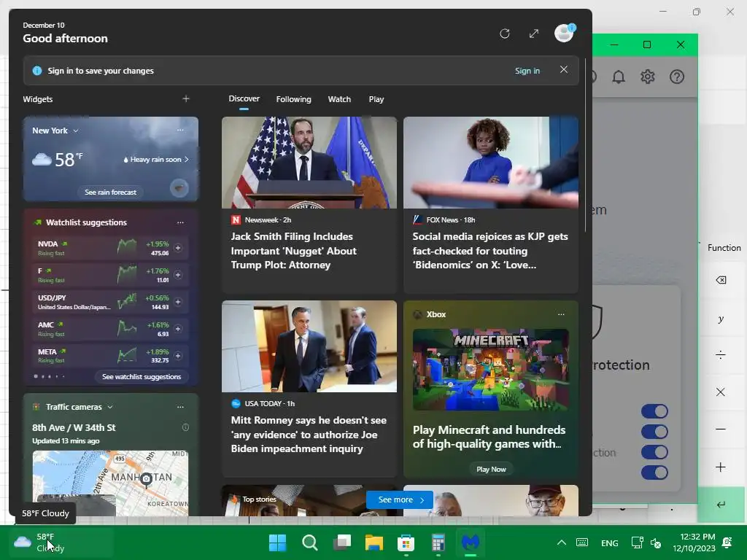
Task: Click Play Now on Xbox card
Action: (491, 469)
